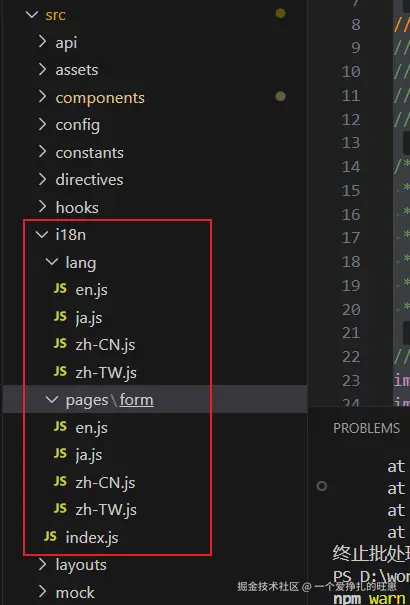Viewport: 410px width, 605px height.
Task: Click JS icon of ja.js in lang
Action: [60, 317]
